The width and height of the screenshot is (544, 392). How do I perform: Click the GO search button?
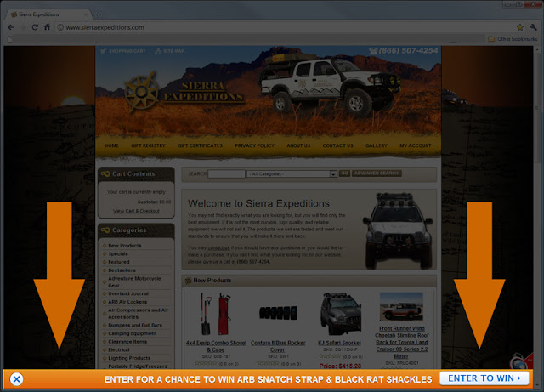coord(344,173)
